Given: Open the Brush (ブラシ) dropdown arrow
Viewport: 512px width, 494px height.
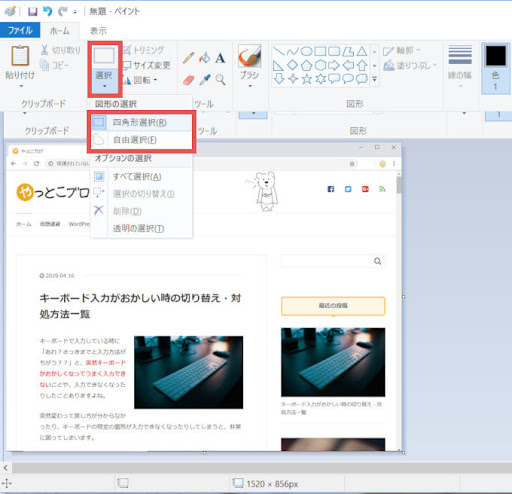Looking at the screenshot, I should coord(250,86).
